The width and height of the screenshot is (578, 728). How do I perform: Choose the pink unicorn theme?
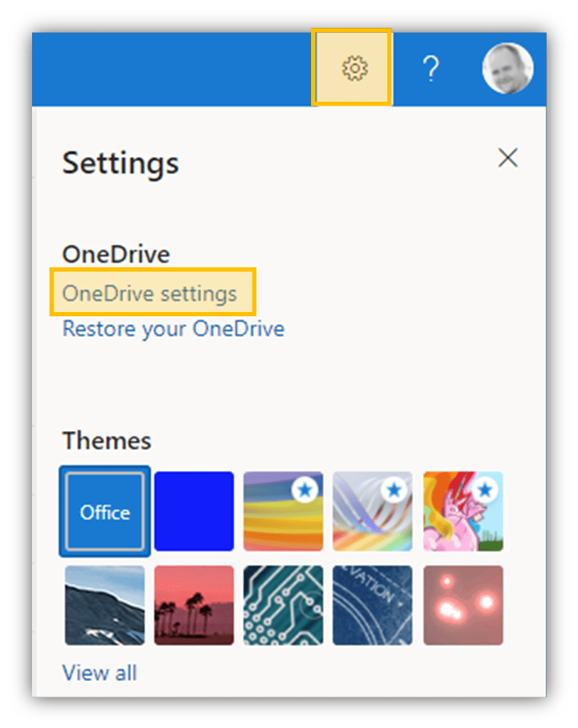[463, 511]
